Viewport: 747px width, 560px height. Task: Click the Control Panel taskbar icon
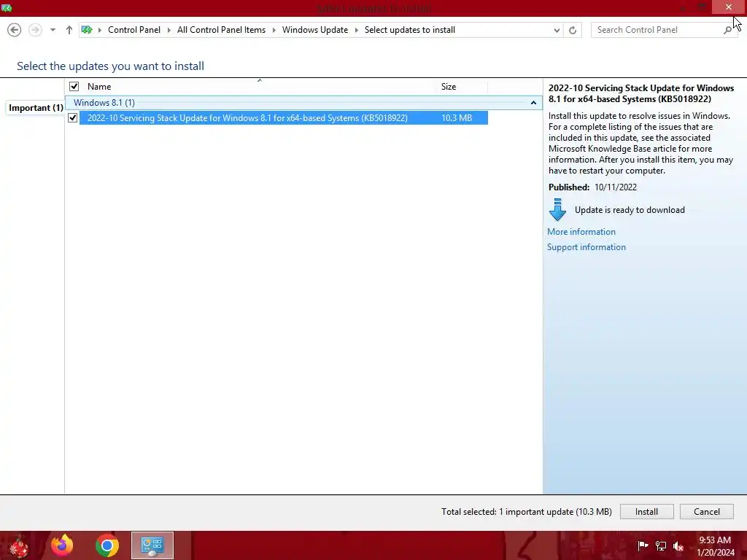point(152,545)
